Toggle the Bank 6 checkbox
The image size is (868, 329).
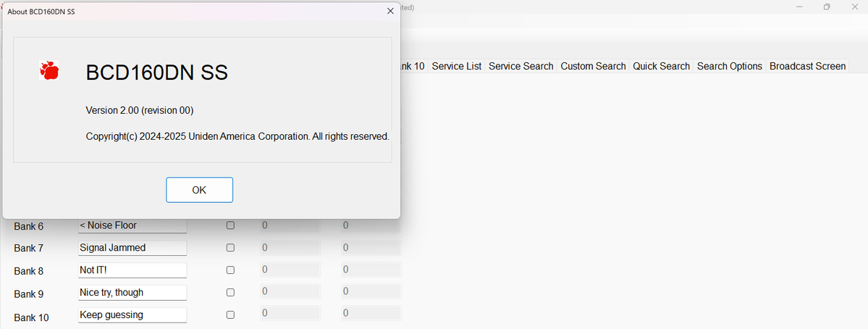[230, 225]
